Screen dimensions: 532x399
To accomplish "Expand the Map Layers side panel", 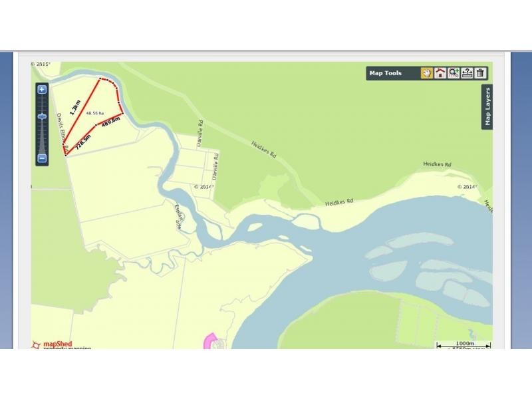I will (x=487, y=106).
